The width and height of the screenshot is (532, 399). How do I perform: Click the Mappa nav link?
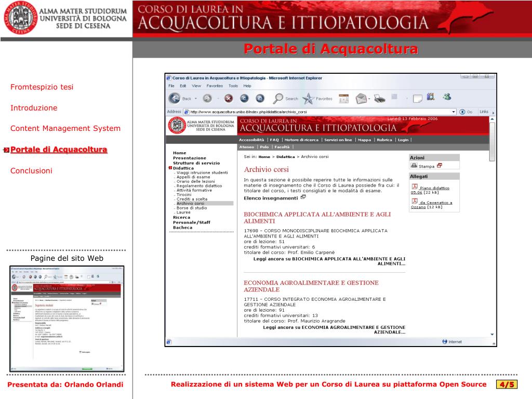click(x=364, y=140)
